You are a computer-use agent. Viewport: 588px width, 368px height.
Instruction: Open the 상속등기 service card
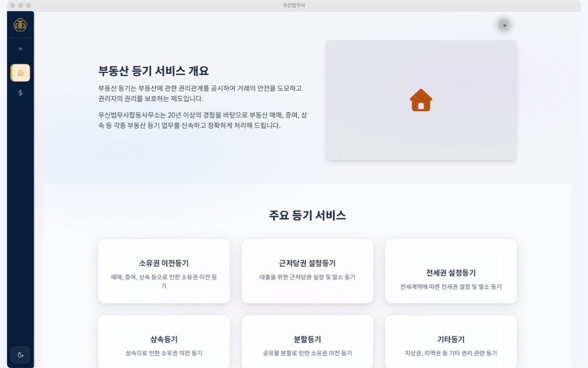[164, 342]
